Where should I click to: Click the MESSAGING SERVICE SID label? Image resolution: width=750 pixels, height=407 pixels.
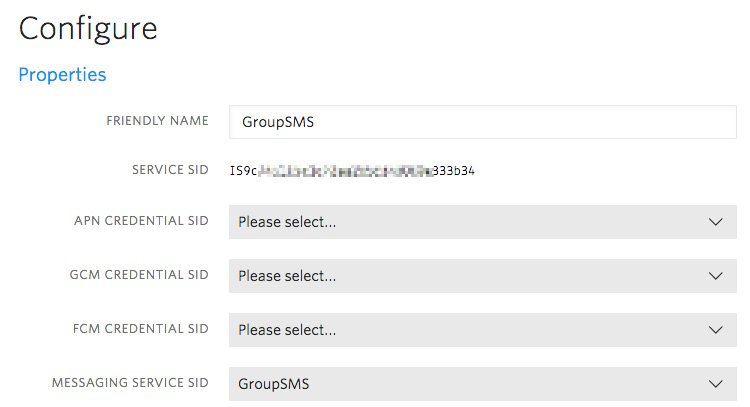click(x=129, y=383)
